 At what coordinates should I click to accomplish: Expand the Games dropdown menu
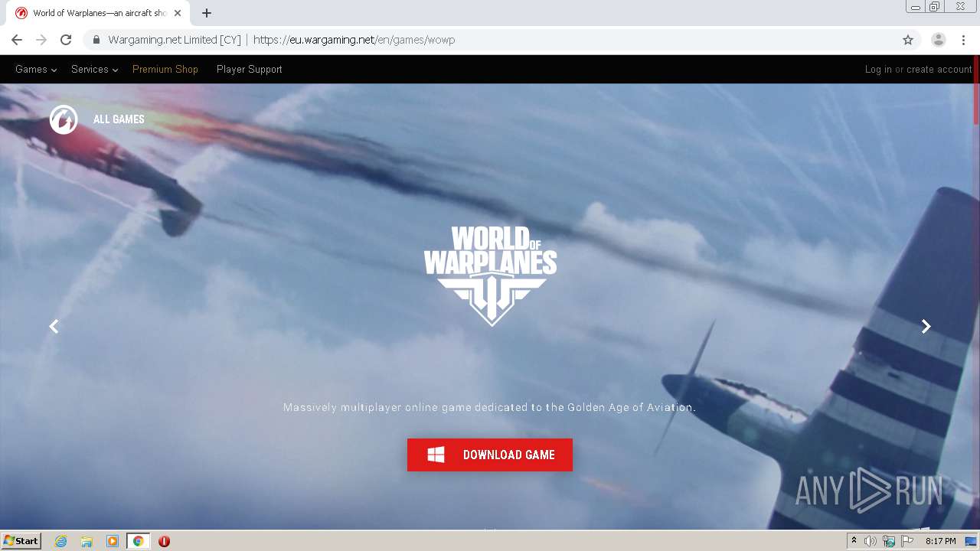point(36,69)
